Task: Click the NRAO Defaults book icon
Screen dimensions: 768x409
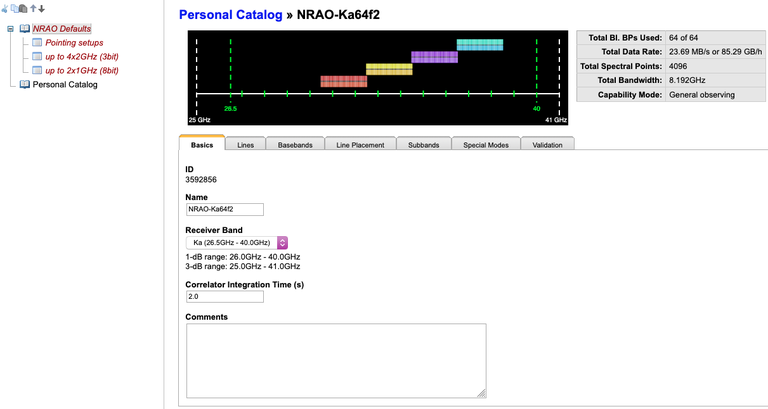Action: tap(25, 29)
